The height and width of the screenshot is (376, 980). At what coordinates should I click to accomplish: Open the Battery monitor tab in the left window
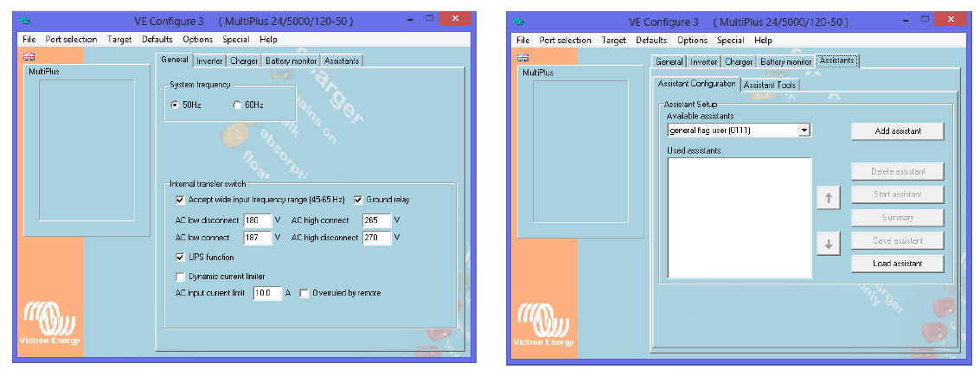[x=291, y=61]
